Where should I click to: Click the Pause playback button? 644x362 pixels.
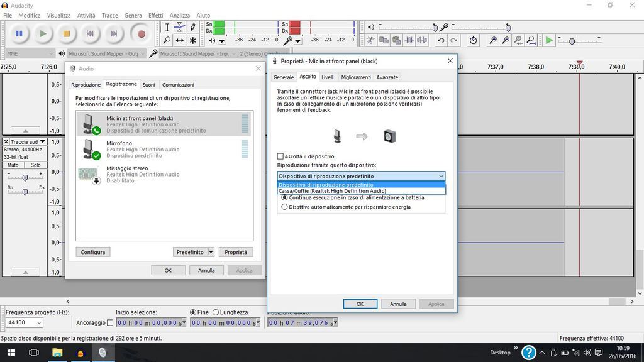click(19, 34)
